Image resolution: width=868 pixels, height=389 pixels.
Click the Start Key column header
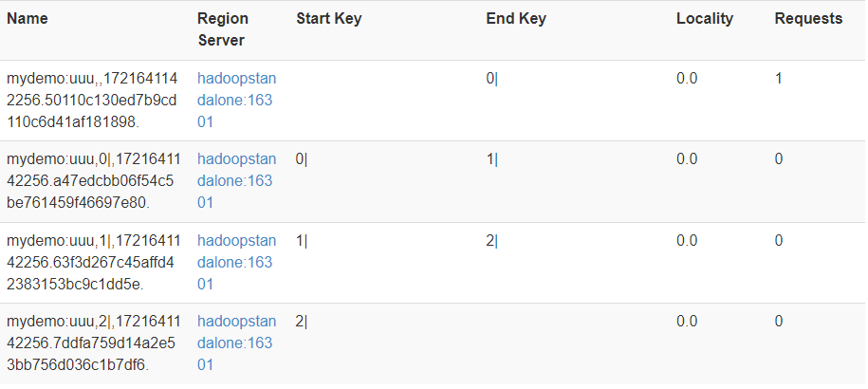coord(328,19)
